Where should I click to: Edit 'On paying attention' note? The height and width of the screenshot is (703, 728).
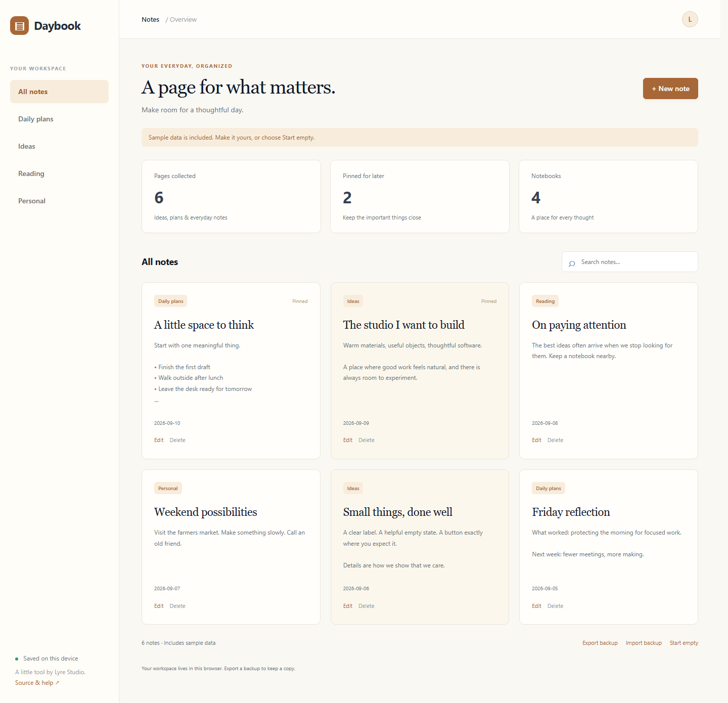536,440
